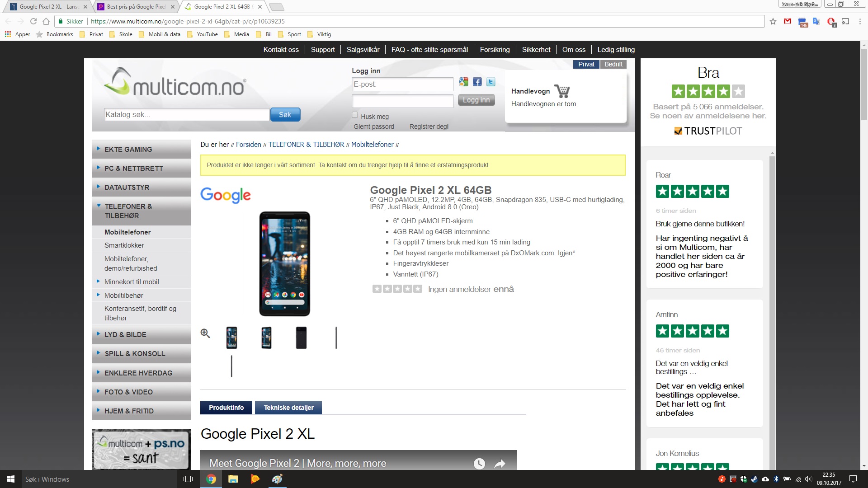868x488 pixels.
Task: Open multicom + ps.no banner
Action: coord(142,450)
